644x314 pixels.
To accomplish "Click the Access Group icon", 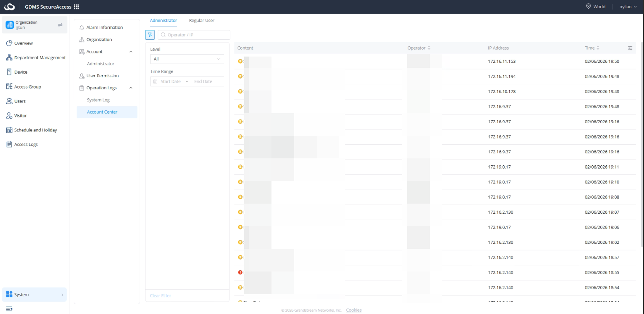I will (9, 86).
